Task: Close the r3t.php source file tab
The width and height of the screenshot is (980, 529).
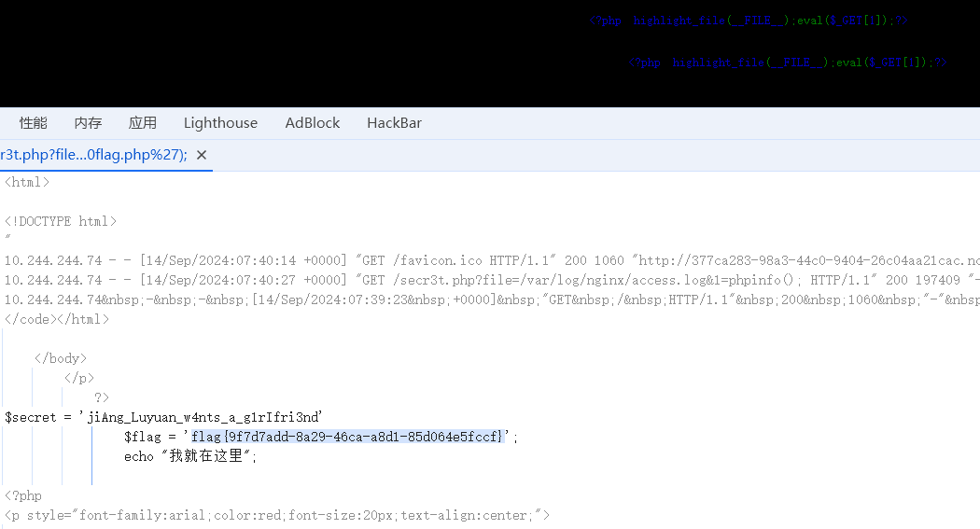Action: [x=201, y=155]
